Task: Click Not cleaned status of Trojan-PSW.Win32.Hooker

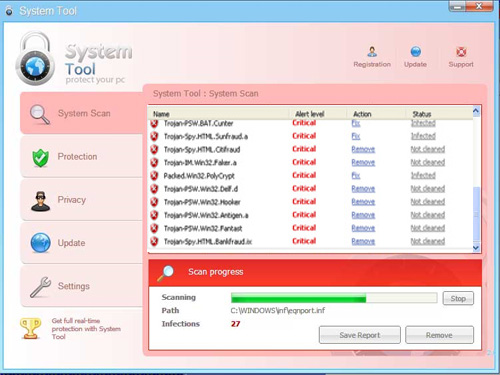Action: tap(428, 202)
